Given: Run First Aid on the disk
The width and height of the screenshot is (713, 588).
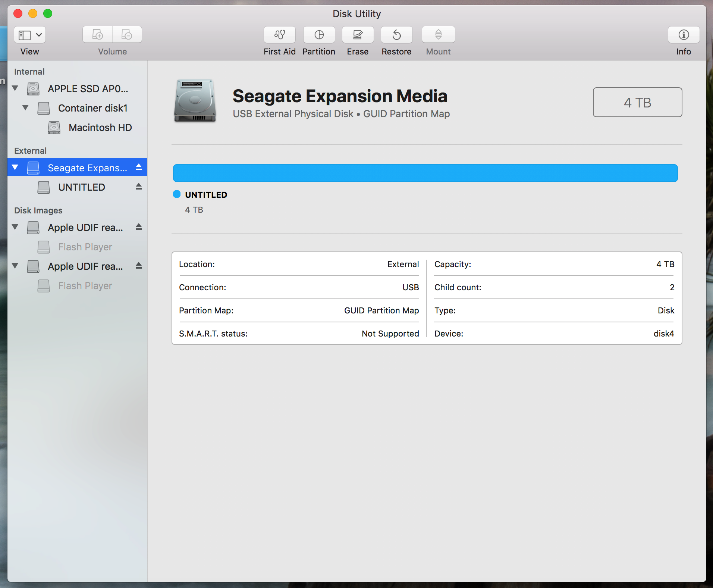Looking at the screenshot, I should pyautogui.click(x=280, y=35).
